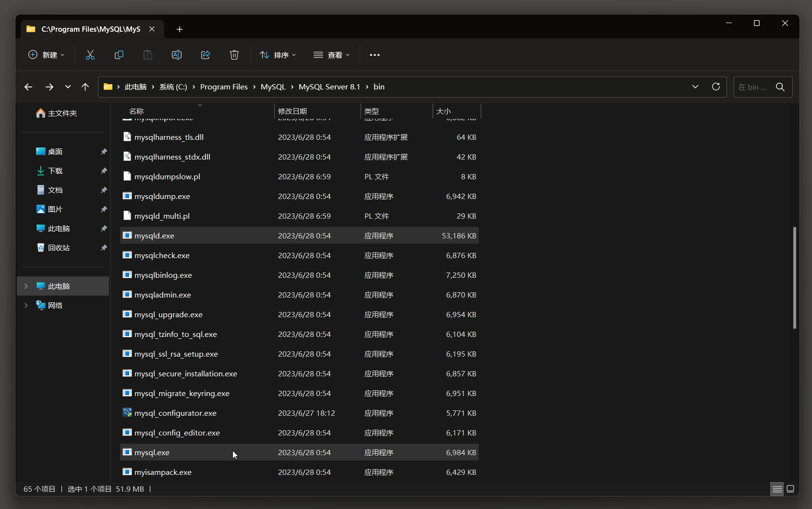Sort by 大小 column header

click(x=457, y=111)
